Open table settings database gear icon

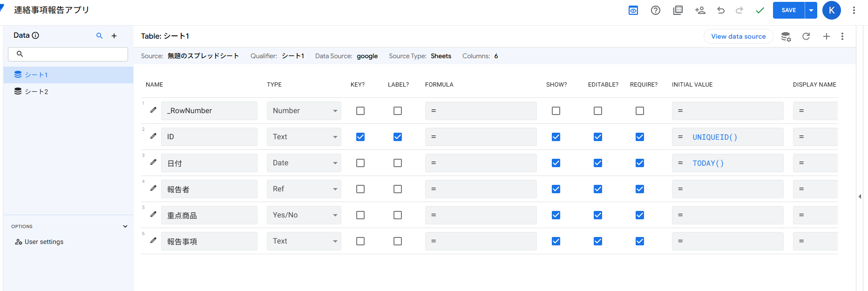[786, 36]
